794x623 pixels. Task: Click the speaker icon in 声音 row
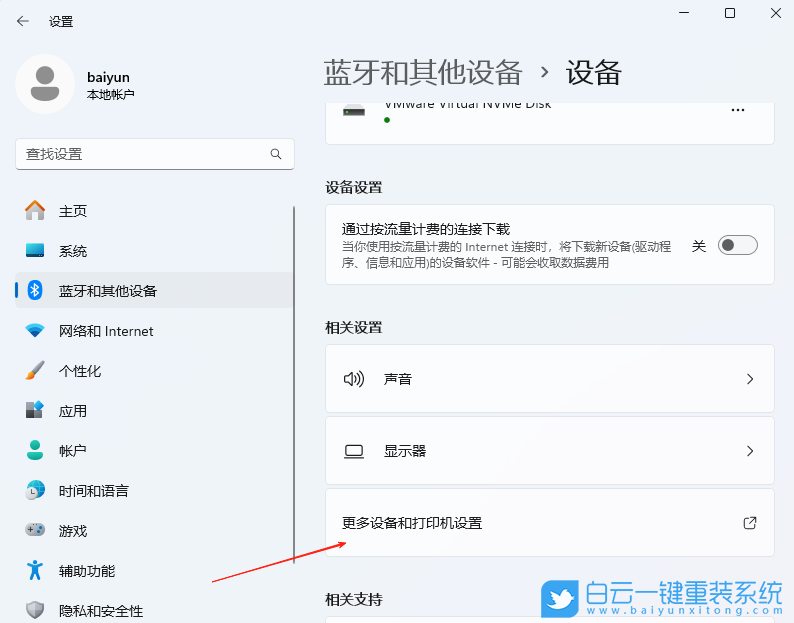[353, 379]
